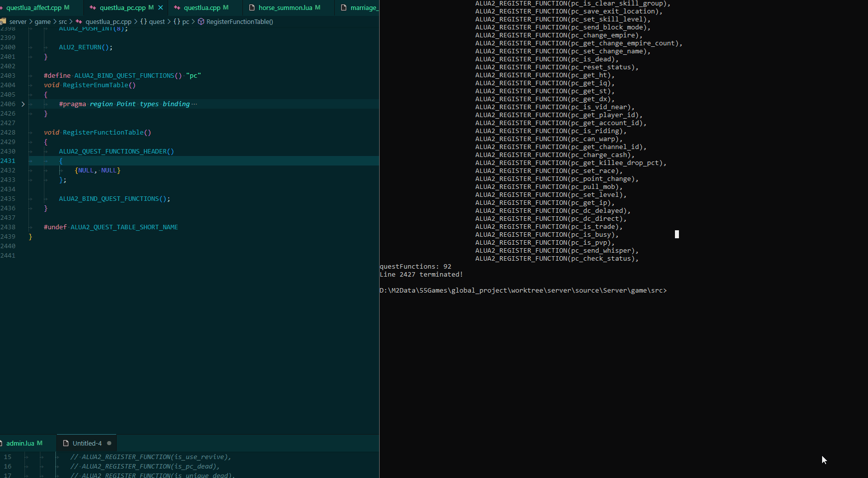Image resolution: width=868 pixels, height=478 pixels.
Task: Place cursor on 'void RegisterFunctionTable()' line
Action: coord(97,133)
